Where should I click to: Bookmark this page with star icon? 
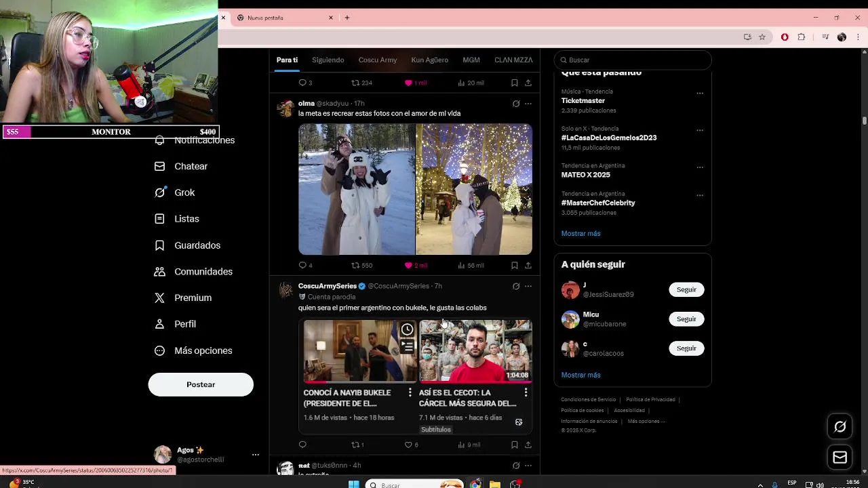pyautogui.click(x=762, y=37)
